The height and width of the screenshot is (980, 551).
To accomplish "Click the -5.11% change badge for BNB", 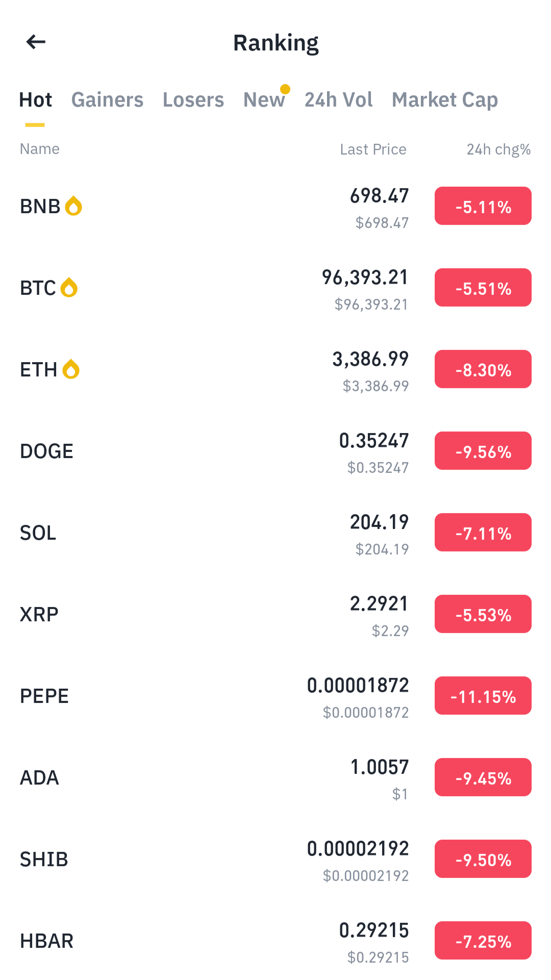I will tap(483, 206).
